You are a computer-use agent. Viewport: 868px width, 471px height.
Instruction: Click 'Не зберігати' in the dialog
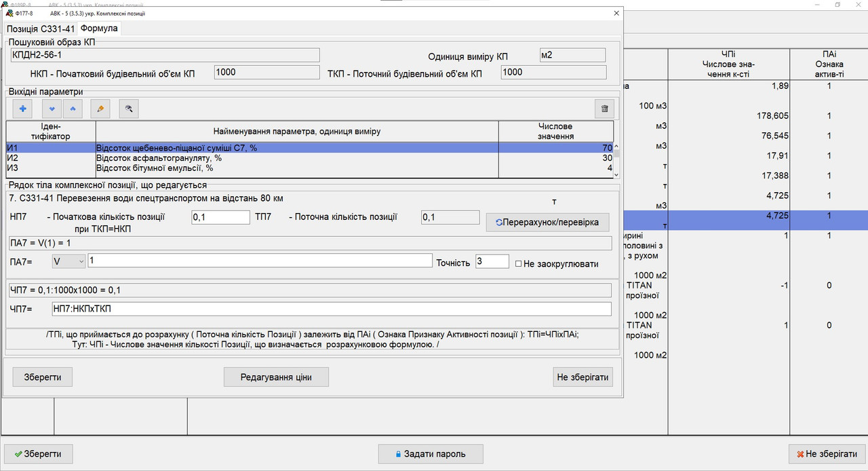583,377
